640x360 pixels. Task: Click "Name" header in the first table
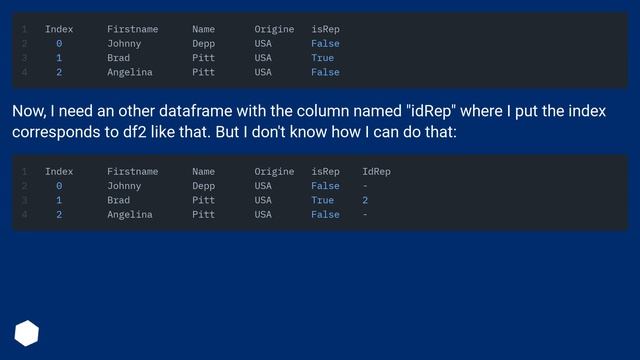pos(203,29)
